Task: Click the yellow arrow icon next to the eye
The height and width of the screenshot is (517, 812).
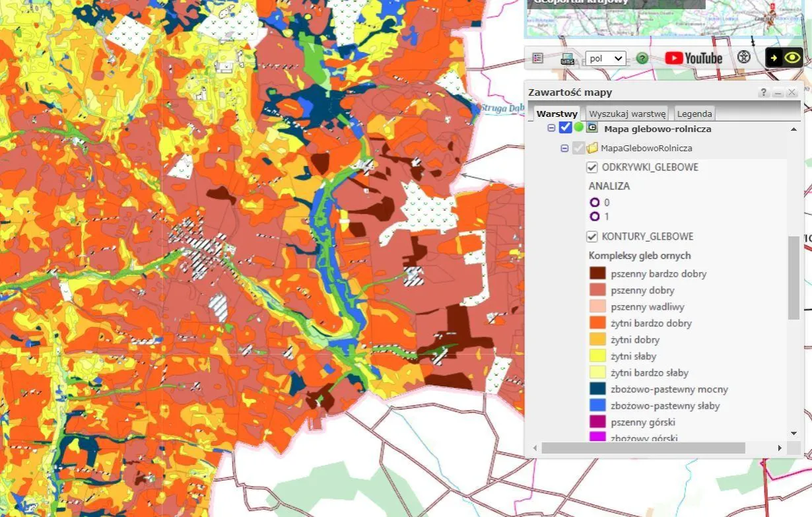Action: [773, 57]
